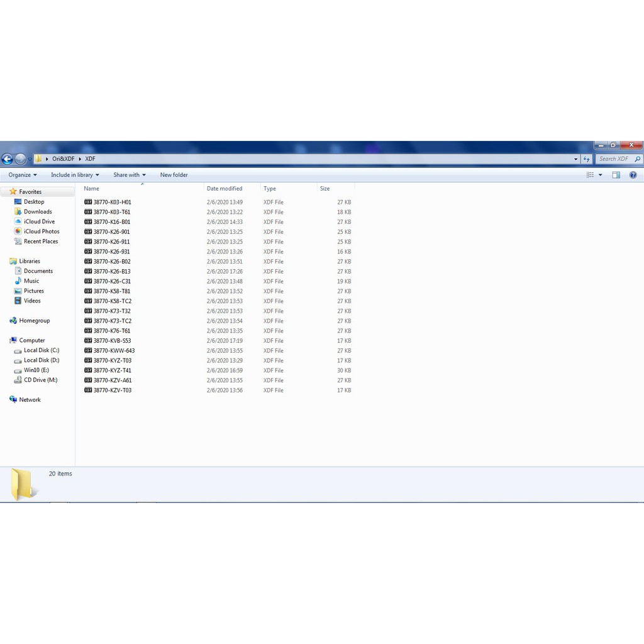Select file 38770-K26-B13
The width and height of the screenshot is (644, 644).
(x=112, y=272)
